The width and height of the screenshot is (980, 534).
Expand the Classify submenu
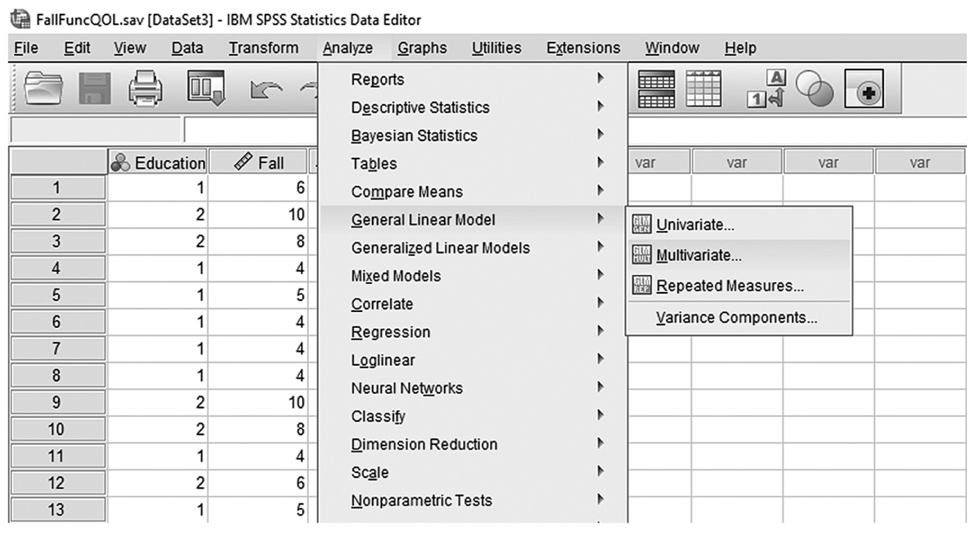(473, 417)
